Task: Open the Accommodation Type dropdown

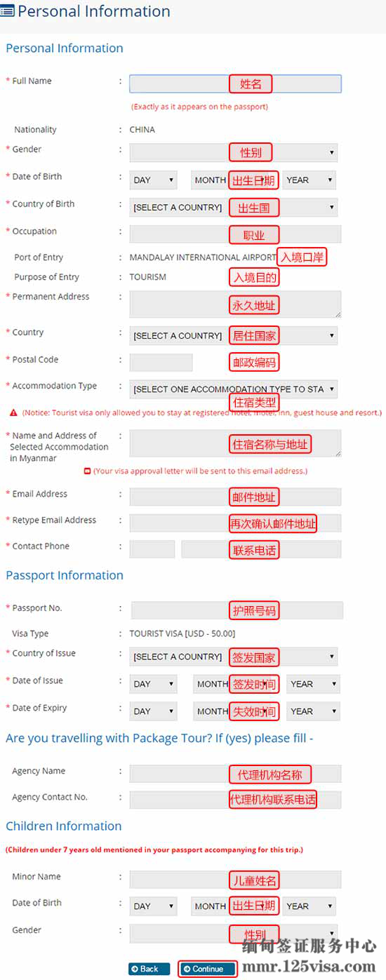Action: click(x=234, y=389)
